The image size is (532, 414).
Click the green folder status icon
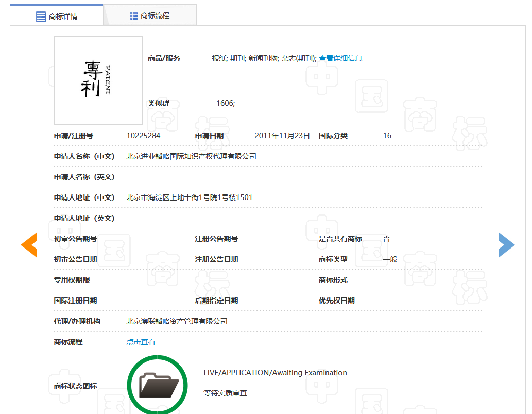158,385
